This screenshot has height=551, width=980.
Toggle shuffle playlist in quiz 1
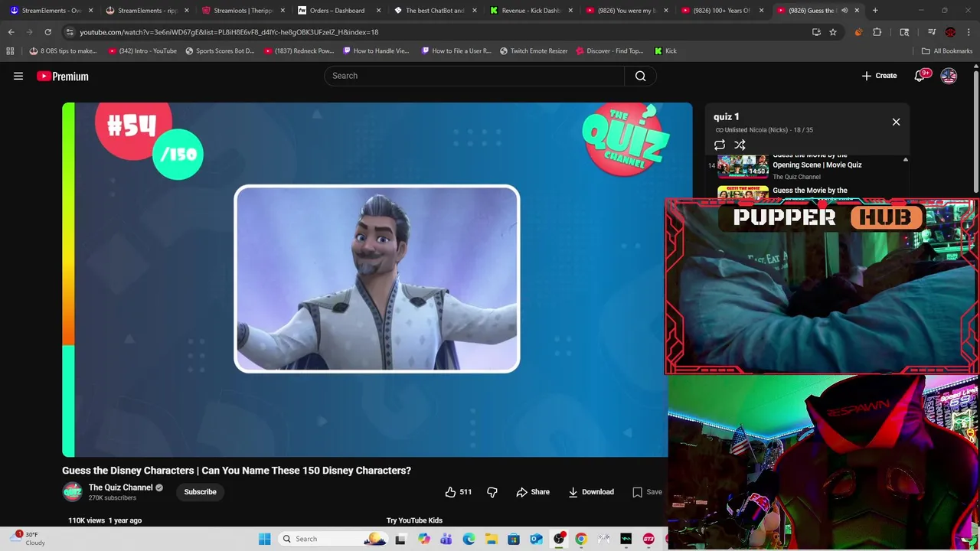(740, 145)
